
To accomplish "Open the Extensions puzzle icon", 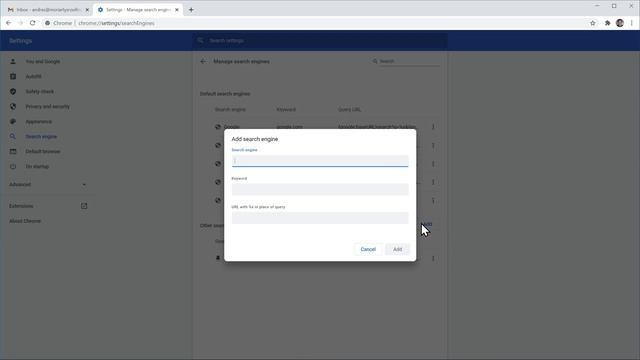I will [x=607, y=23].
